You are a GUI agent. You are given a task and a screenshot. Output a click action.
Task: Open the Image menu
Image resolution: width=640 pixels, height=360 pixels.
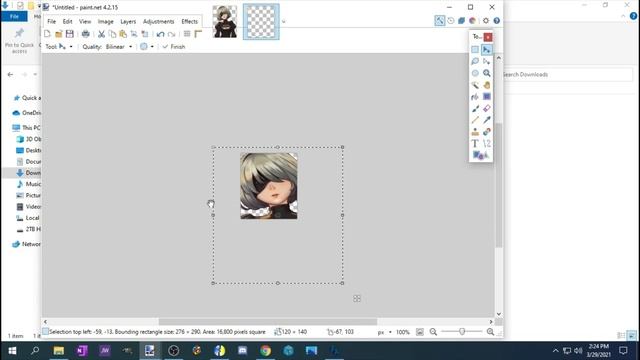pos(106,22)
